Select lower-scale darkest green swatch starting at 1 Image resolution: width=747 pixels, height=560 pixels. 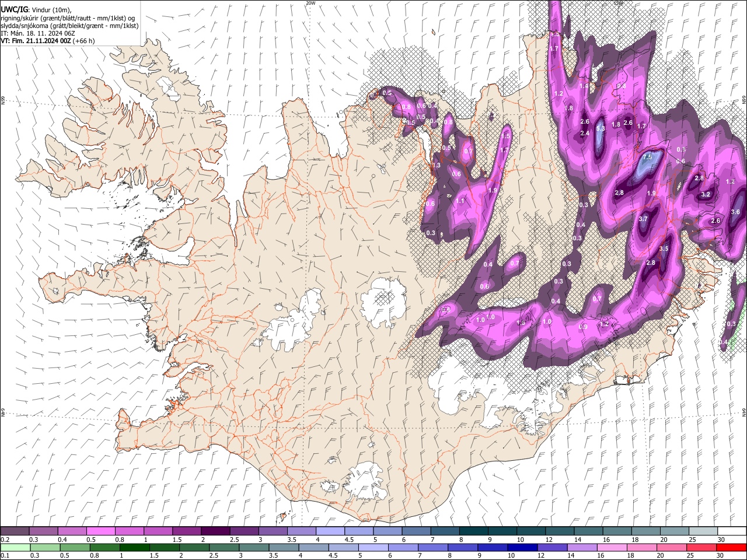[135, 548]
